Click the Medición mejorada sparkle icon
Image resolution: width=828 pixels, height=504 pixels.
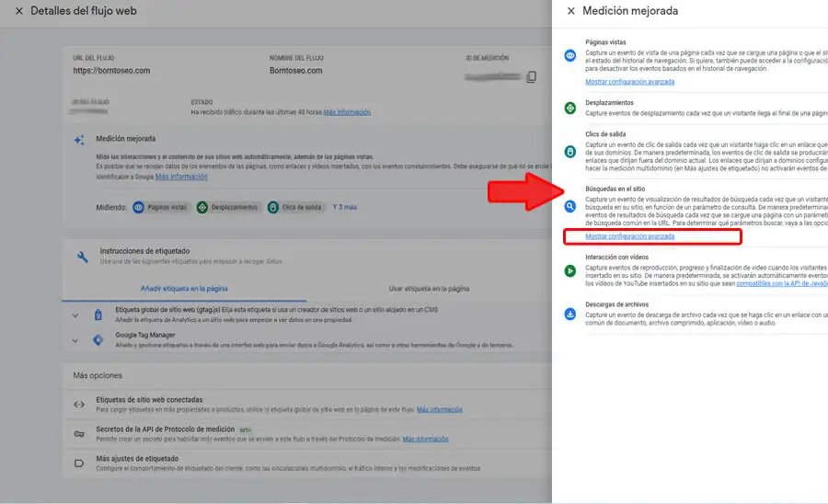point(79,140)
